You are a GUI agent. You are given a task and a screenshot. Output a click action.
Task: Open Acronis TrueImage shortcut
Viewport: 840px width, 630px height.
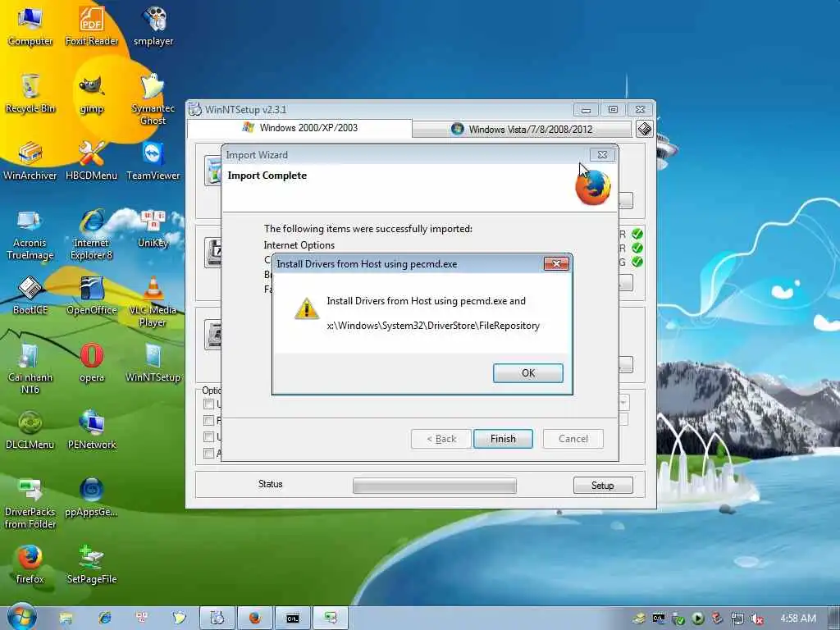pos(30,234)
